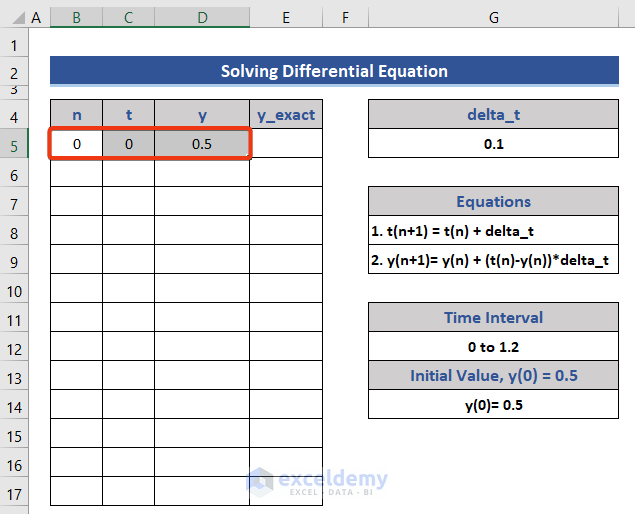
Task: Select row 1 header
Action: 14,42
